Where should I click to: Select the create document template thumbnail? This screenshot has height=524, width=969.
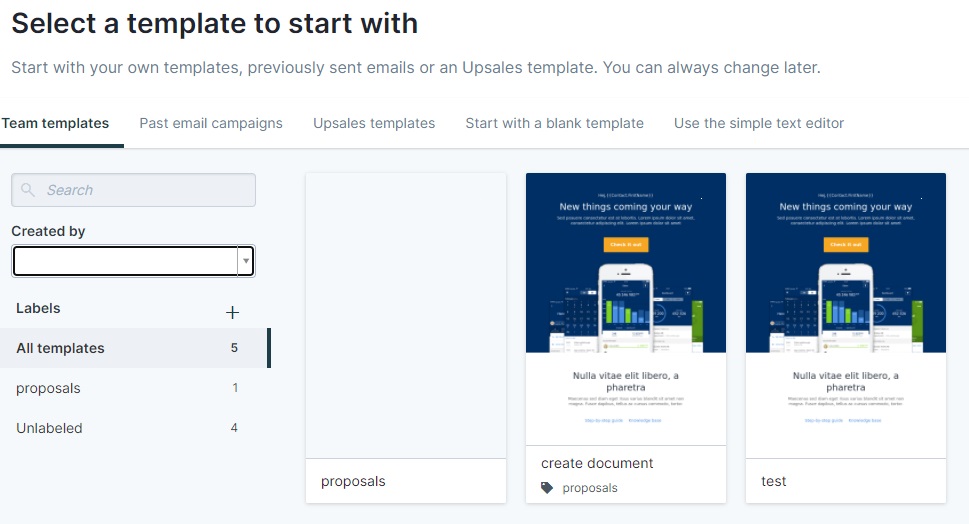(x=626, y=309)
